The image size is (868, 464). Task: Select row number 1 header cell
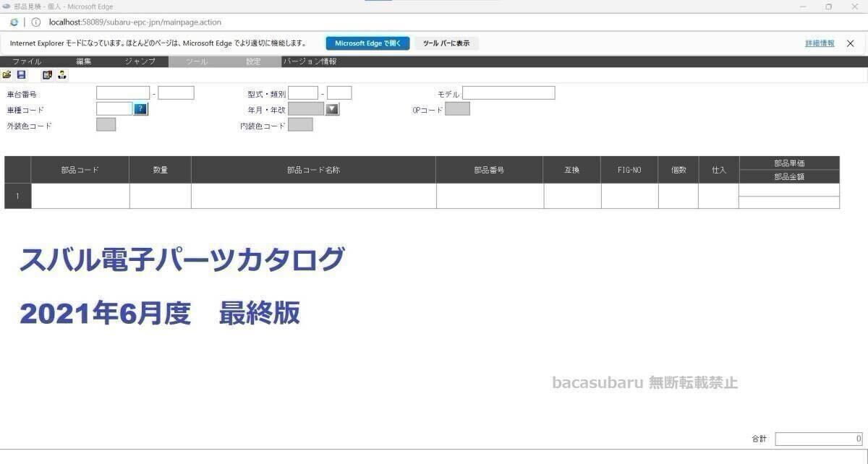point(18,196)
